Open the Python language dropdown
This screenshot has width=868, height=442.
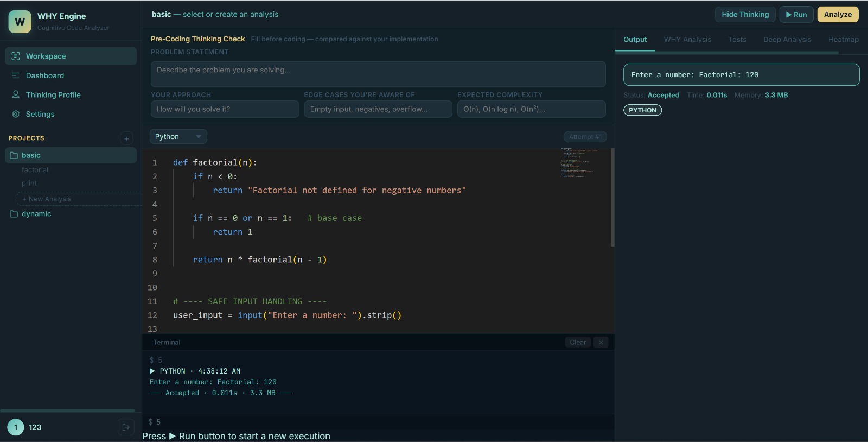178,137
